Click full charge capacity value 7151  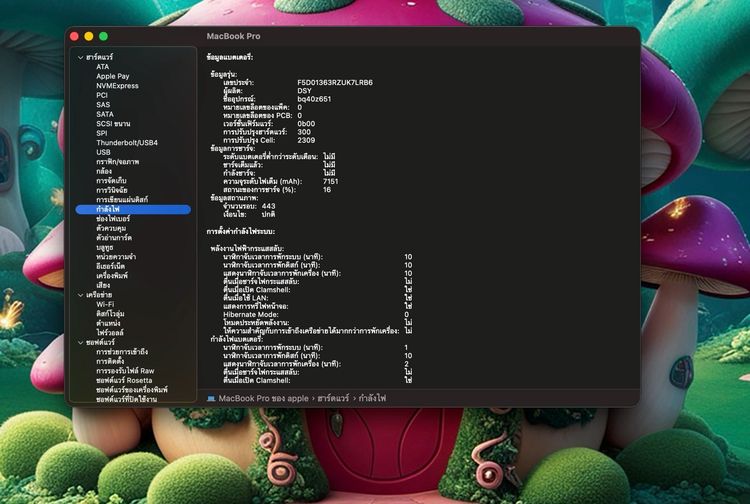click(x=331, y=181)
